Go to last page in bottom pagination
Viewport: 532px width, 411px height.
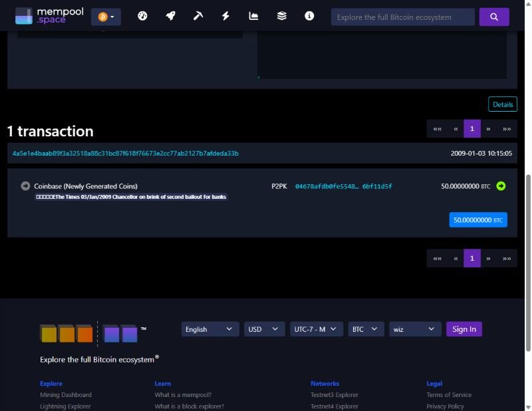pos(507,259)
